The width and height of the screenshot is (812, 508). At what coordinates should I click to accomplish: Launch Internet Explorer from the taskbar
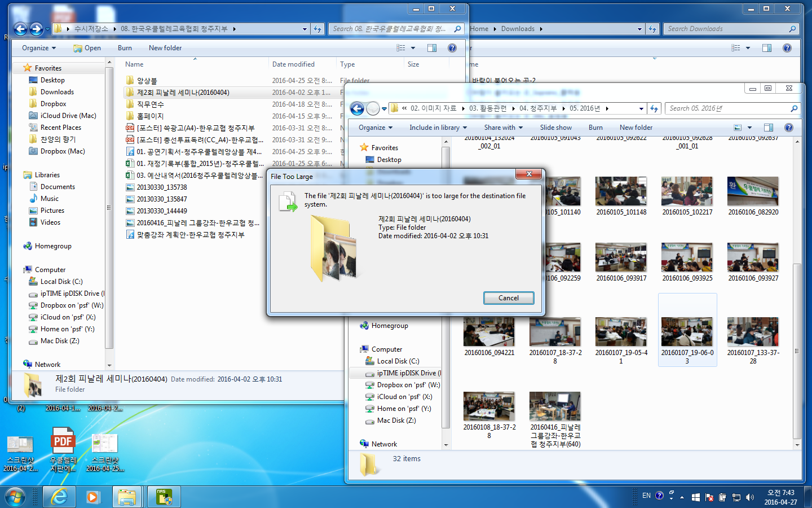click(x=59, y=497)
